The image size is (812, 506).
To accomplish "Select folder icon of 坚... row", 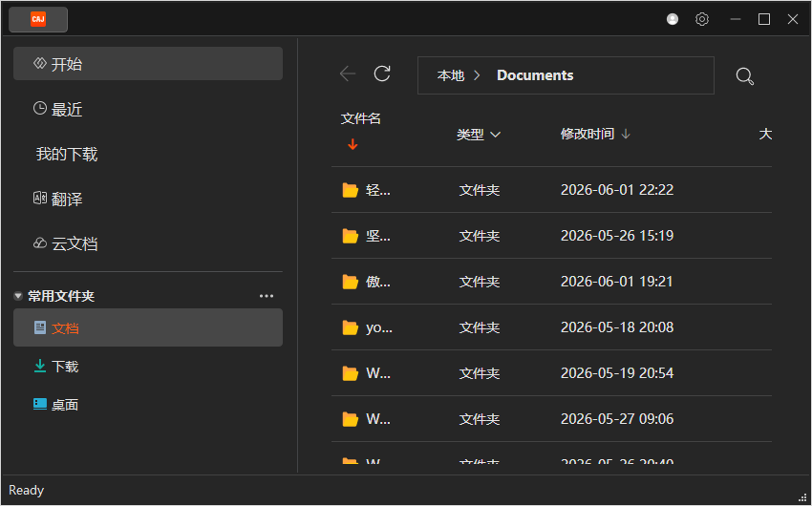I will click(351, 236).
